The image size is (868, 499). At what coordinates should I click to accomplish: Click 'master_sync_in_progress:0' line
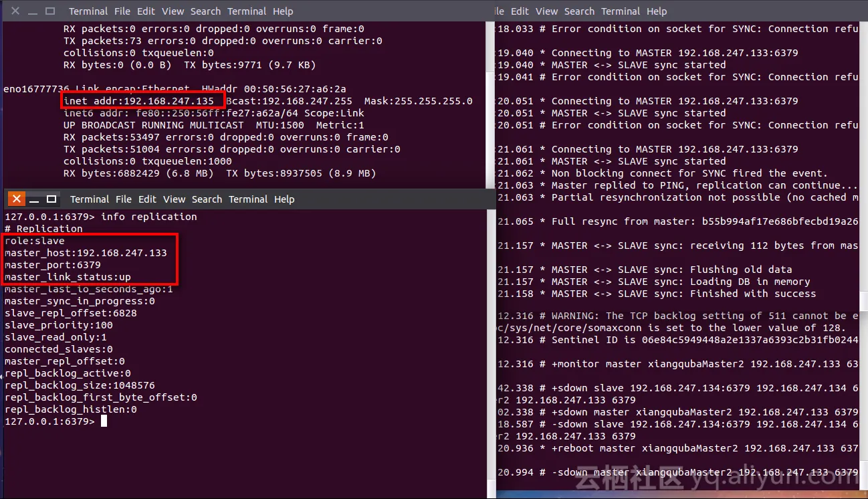pyautogui.click(x=80, y=301)
